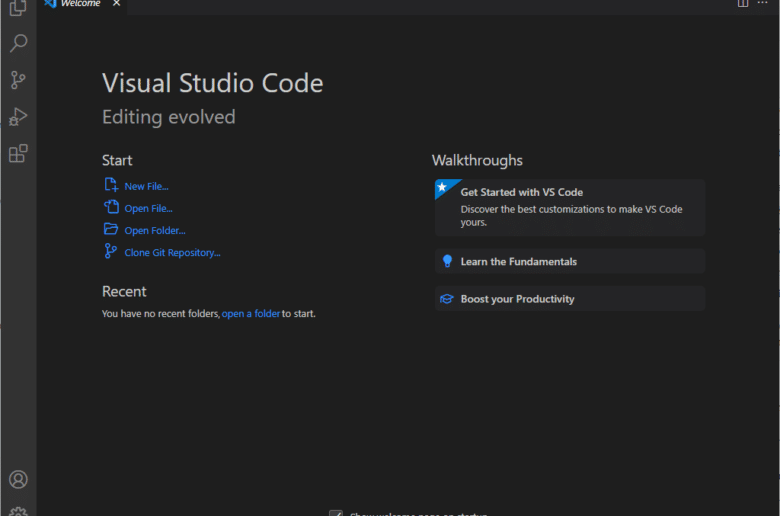Click the star badge on Get Started card
780x516 pixels.
pyautogui.click(x=442, y=187)
